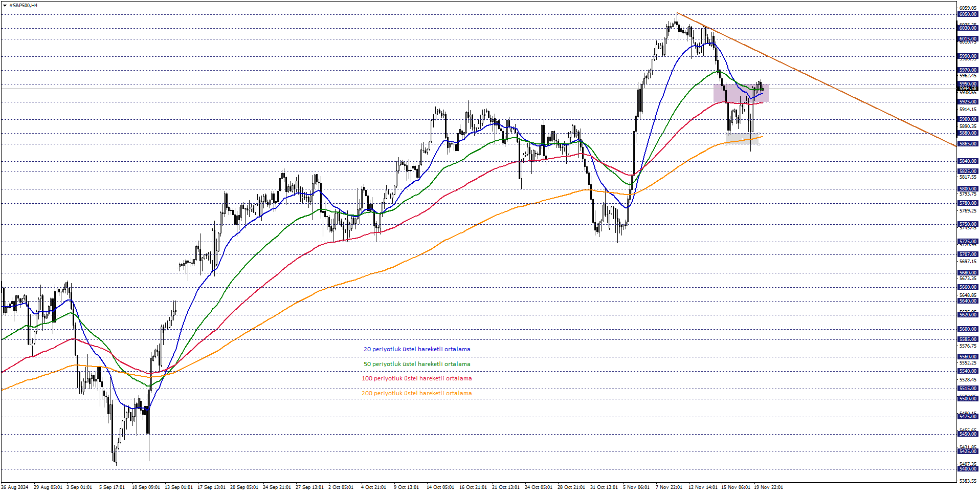
Task: Click the 5780.00 price level label
Action: [968, 203]
